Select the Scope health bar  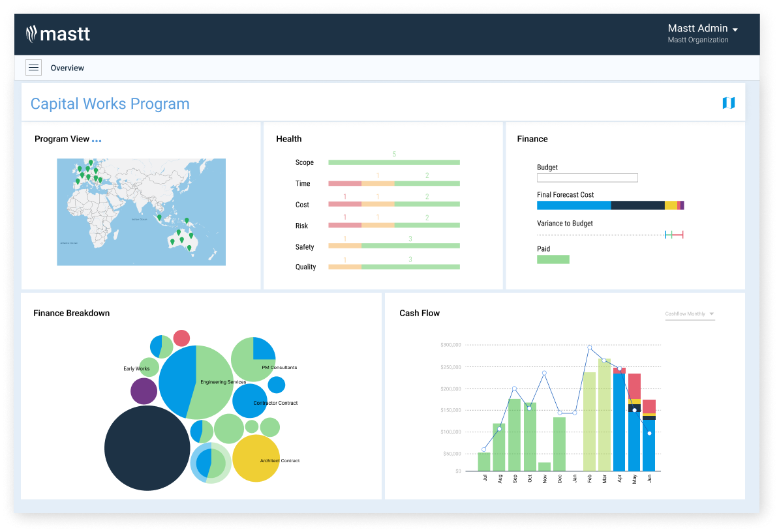pyautogui.click(x=393, y=162)
